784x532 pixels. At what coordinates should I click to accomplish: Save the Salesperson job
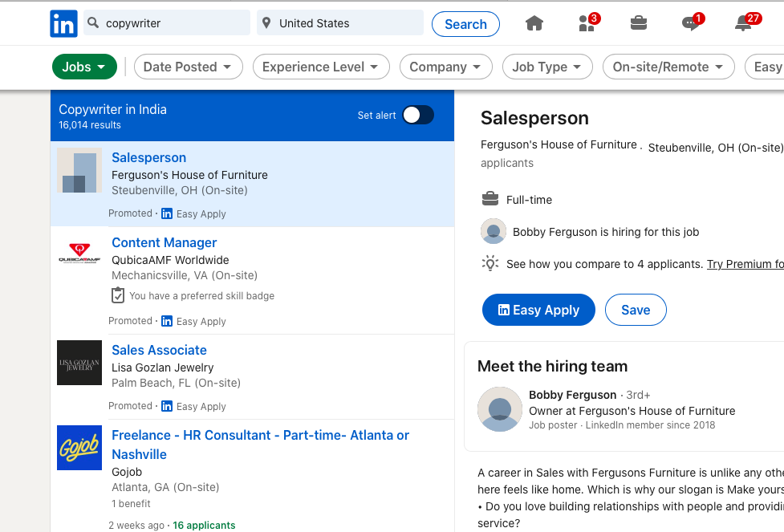(636, 310)
